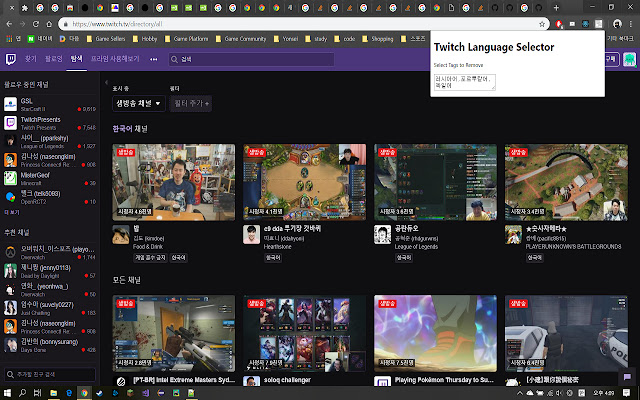Screen dimensions: 640x400
Task: Open the Hobby bookmark folder
Action: pos(145,39)
